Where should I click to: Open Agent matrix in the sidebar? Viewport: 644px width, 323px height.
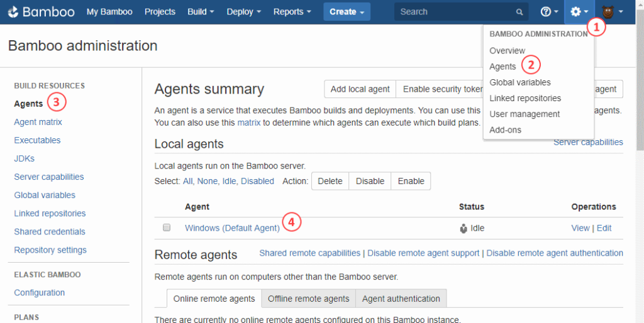coord(38,122)
